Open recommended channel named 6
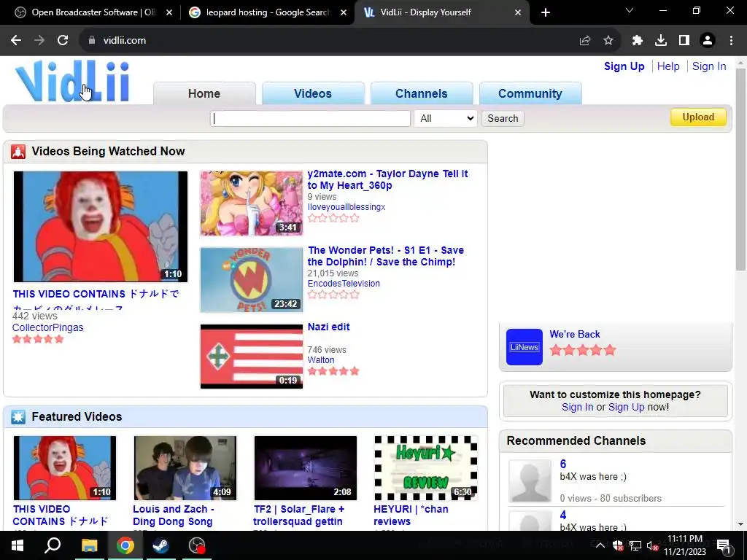747x560 pixels. pyautogui.click(x=563, y=464)
